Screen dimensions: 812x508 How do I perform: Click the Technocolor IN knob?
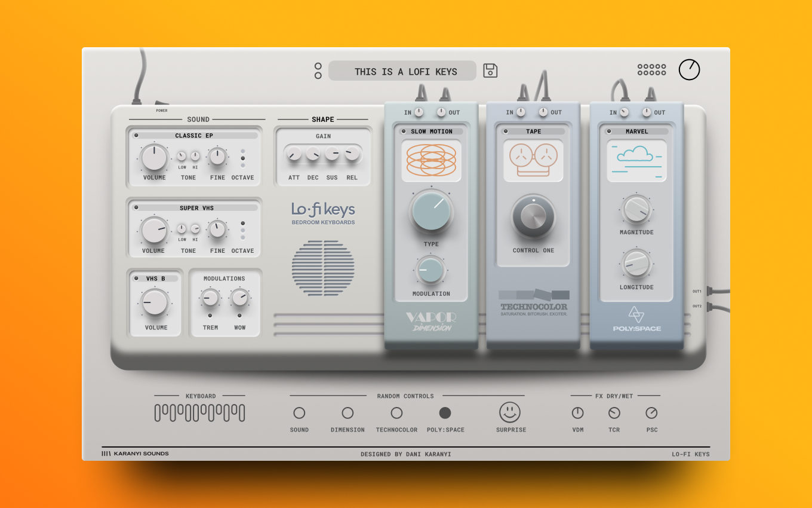click(x=521, y=112)
